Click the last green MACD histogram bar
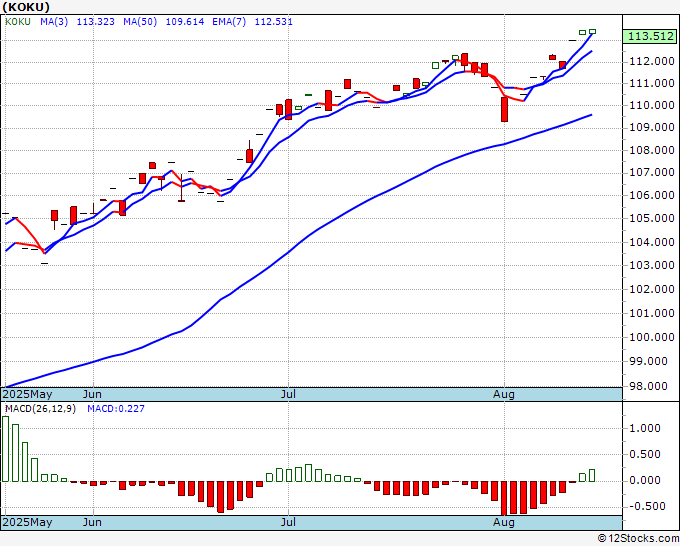Viewport: 680px width, 546px height. point(592,475)
